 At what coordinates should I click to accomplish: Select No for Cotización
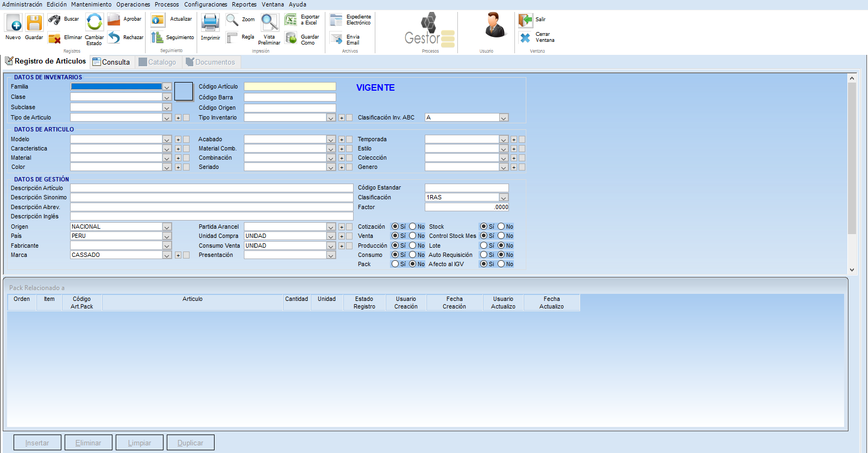click(x=413, y=226)
